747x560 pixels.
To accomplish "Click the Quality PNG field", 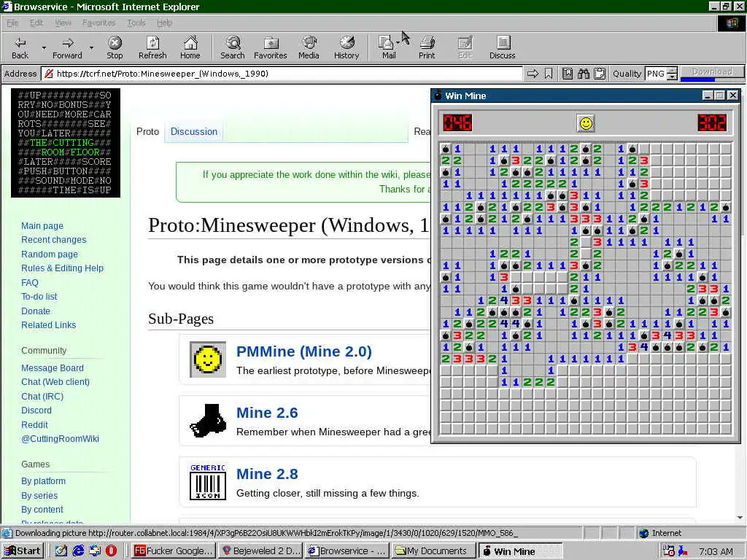I will pyautogui.click(x=656, y=74).
